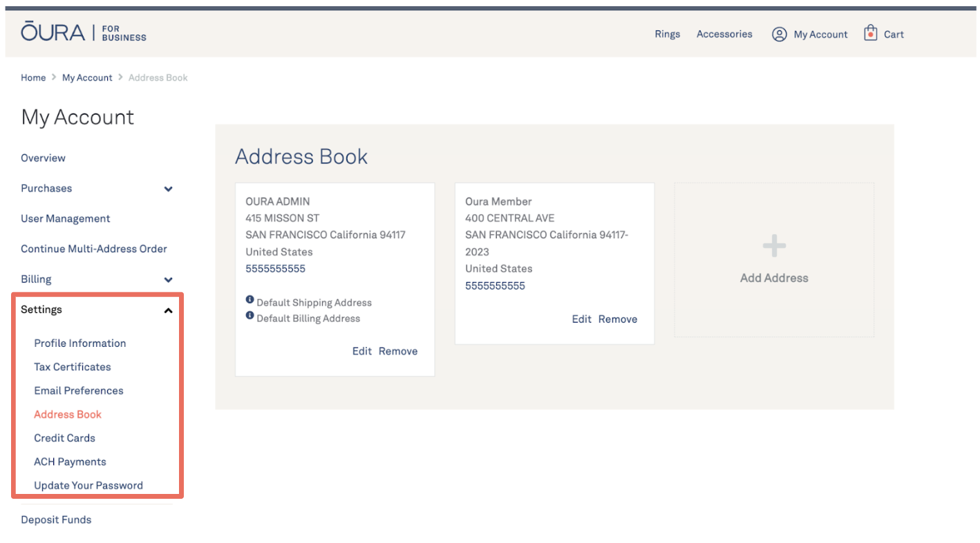The height and width of the screenshot is (543, 980).
Task: Click info icon beside Default Shipping Address
Action: [249, 300]
